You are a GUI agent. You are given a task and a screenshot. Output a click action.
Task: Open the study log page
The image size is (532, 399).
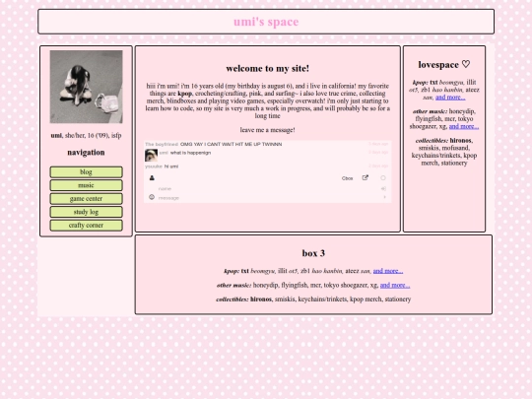(x=86, y=212)
